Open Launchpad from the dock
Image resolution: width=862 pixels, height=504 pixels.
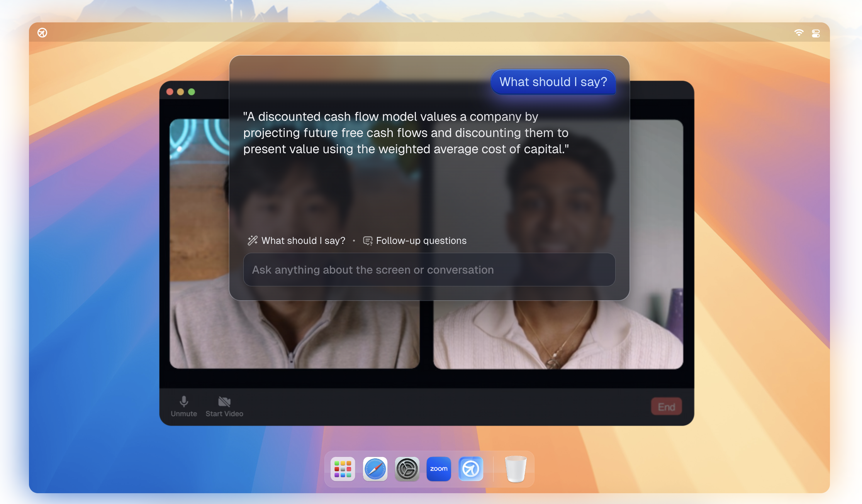coord(343,469)
